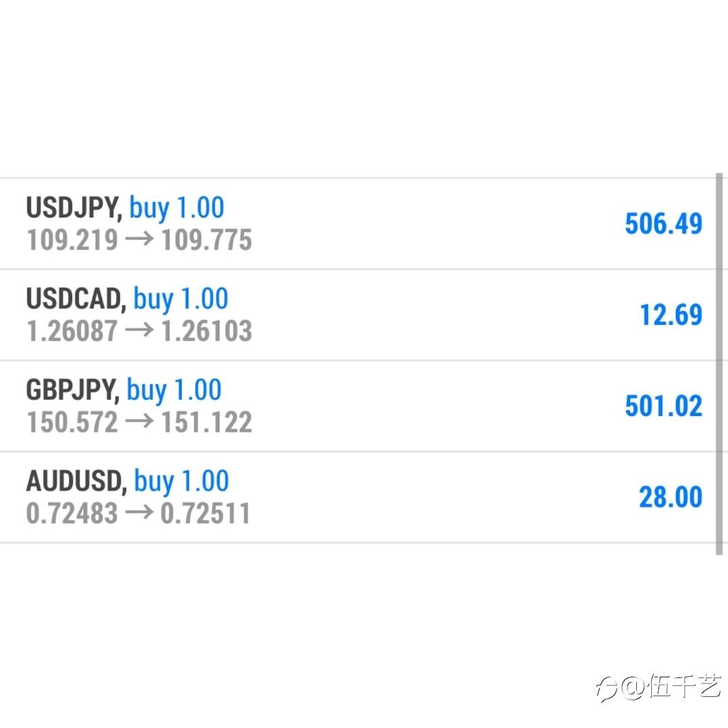The width and height of the screenshot is (728, 728).
Task: Click the 12.69 profit value
Action: click(x=671, y=315)
